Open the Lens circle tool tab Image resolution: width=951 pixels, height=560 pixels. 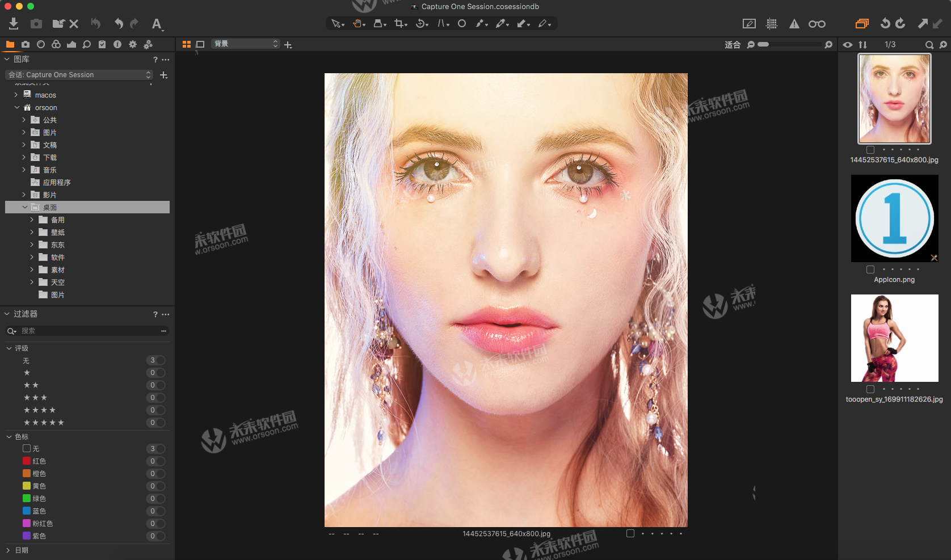coord(41,44)
